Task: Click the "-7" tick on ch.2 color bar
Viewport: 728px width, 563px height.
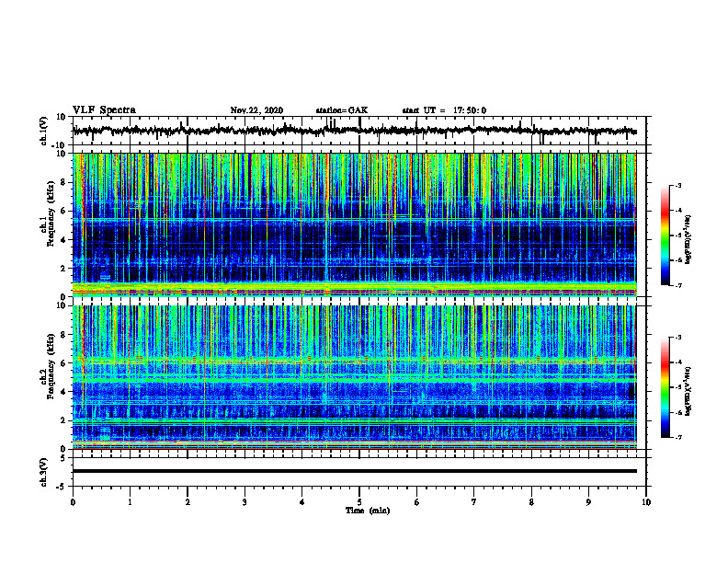Action: point(677,437)
